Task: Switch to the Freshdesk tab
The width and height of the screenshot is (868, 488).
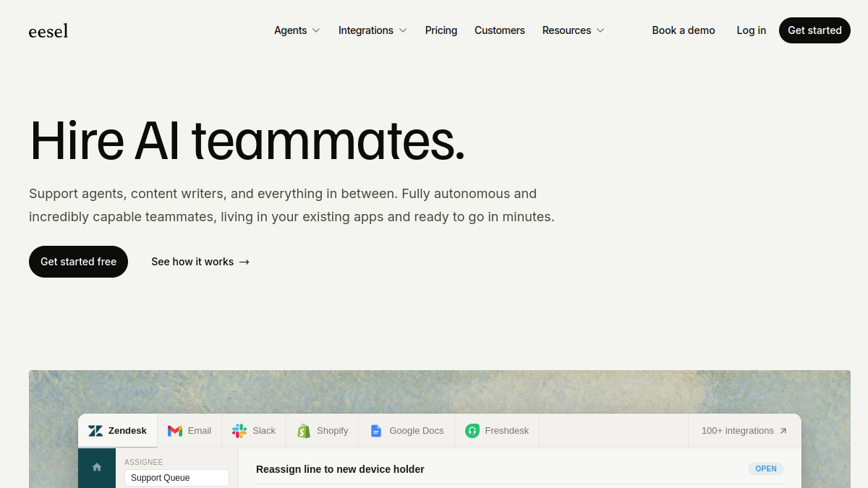Action: pyautogui.click(x=497, y=431)
